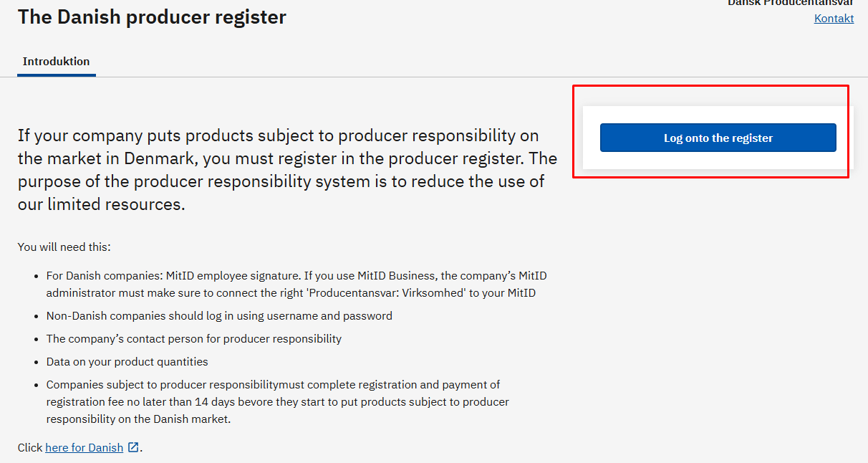Follow the 'here for Danish' link
The height and width of the screenshot is (463, 868).
point(85,447)
